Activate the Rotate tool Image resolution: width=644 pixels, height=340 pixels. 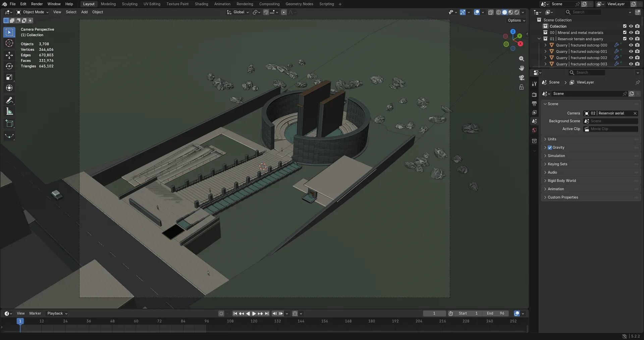[9, 66]
